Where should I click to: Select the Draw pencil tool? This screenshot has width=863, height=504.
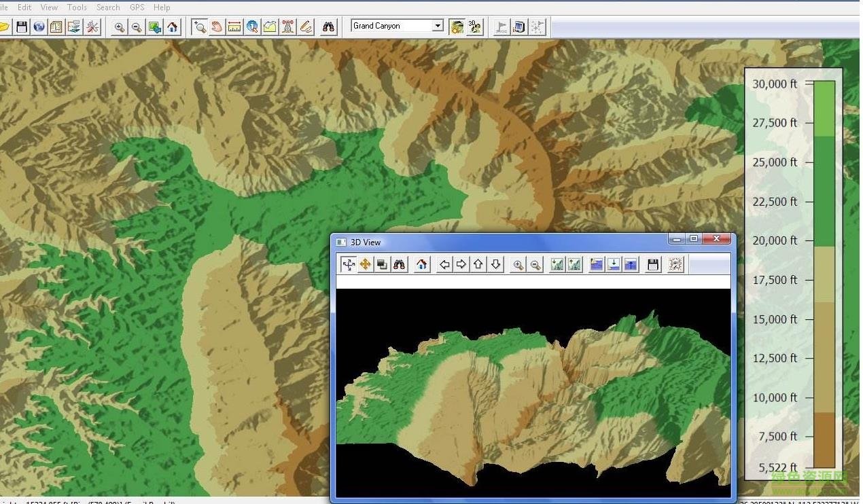pyautogui.click(x=305, y=26)
